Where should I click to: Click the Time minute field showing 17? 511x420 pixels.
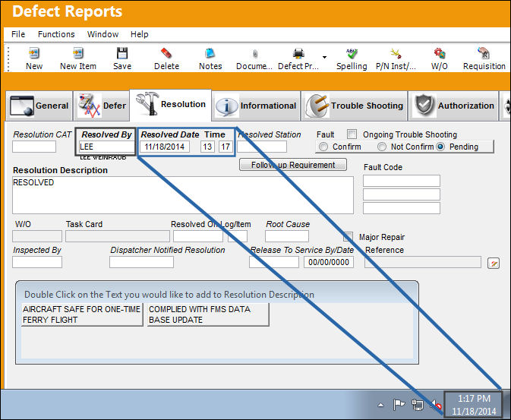[x=226, y=147]
